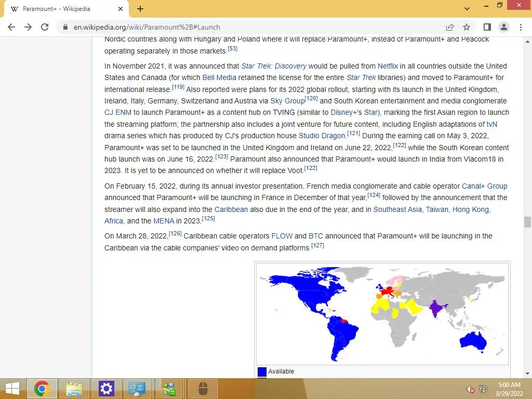Image resolution: width=532 pixels, height=399 pixels.
Task: Open File Explorer from the taskbar
Action: 74,389
